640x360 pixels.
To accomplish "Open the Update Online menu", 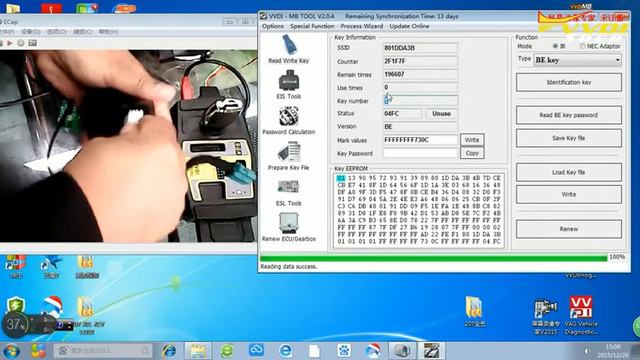I will [x=409, y=26].
